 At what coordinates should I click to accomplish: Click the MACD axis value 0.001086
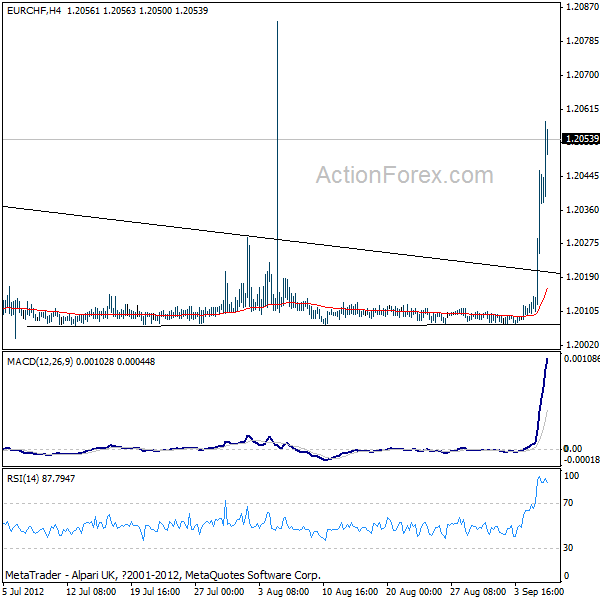582,359
